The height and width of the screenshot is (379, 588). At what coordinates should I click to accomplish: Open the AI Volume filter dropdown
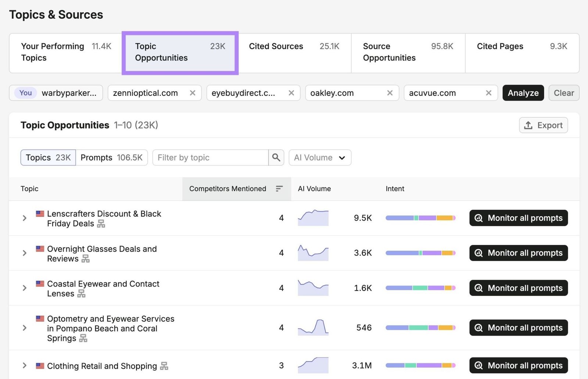tap(320, 158)
